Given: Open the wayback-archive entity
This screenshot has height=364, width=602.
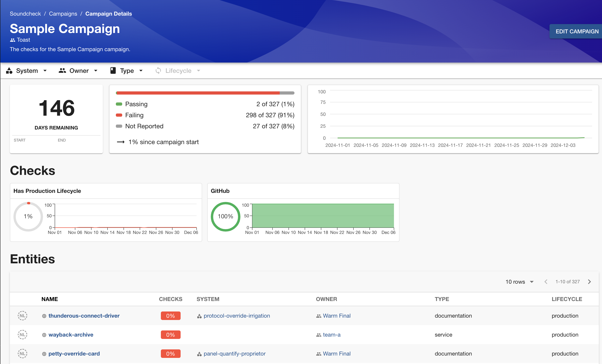Looking at the screenshot, I should pyautogui.click(x=71, y=335).
